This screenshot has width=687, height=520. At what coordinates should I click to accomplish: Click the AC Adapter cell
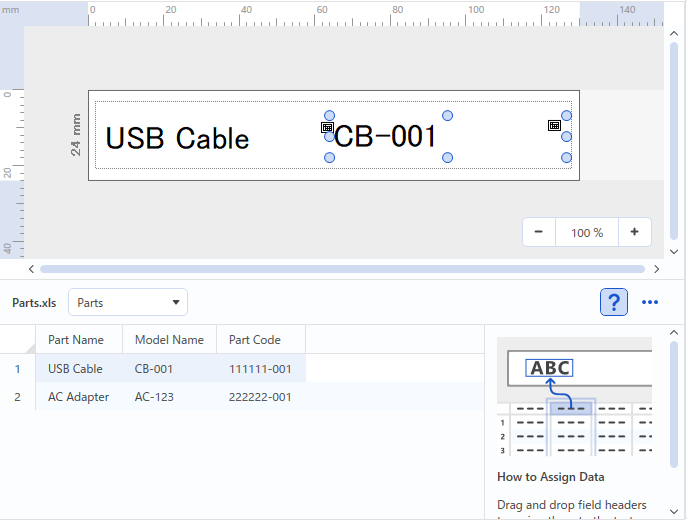[79, 397]
